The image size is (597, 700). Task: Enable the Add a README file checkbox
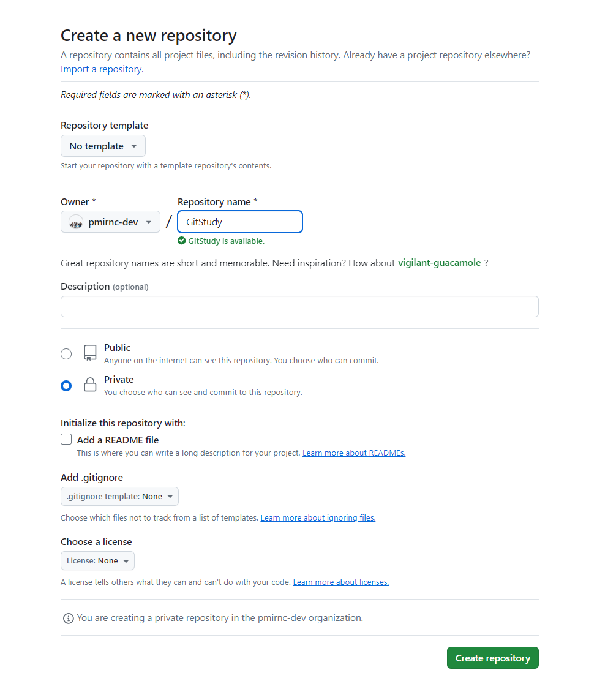point(66,440)
